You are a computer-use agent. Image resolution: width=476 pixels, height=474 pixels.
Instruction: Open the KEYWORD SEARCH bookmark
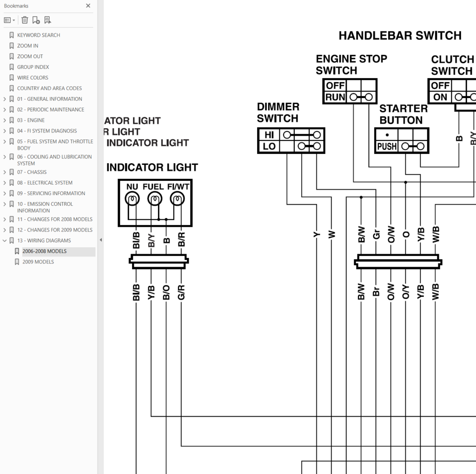tap(39, 35)
